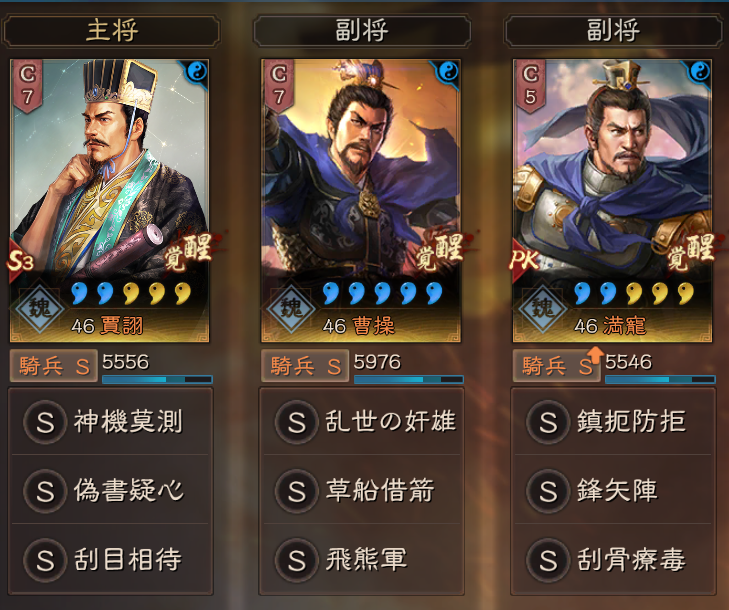Click the S rank icon beside 神機莫測
The width and height of the screenshot is (729, 610).
click(45, 422)
